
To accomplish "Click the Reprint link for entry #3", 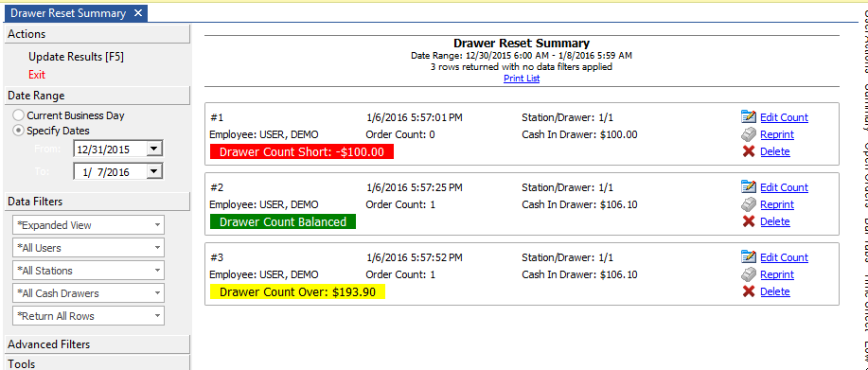I will click(777, 274).
